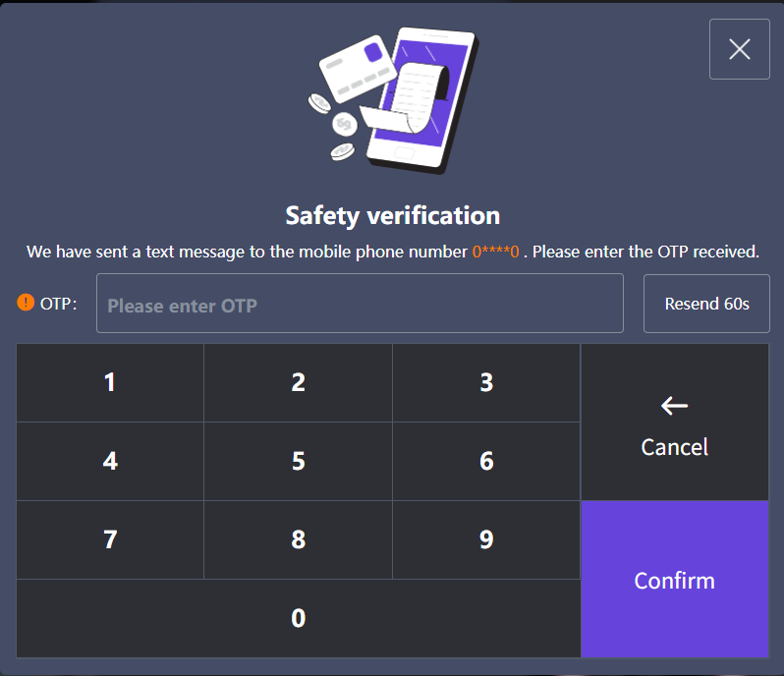This screenshot has height=676, width=784.
Task: Enter digit 3 using keypad
Action: pyautogui.click(x=486, y=383)
